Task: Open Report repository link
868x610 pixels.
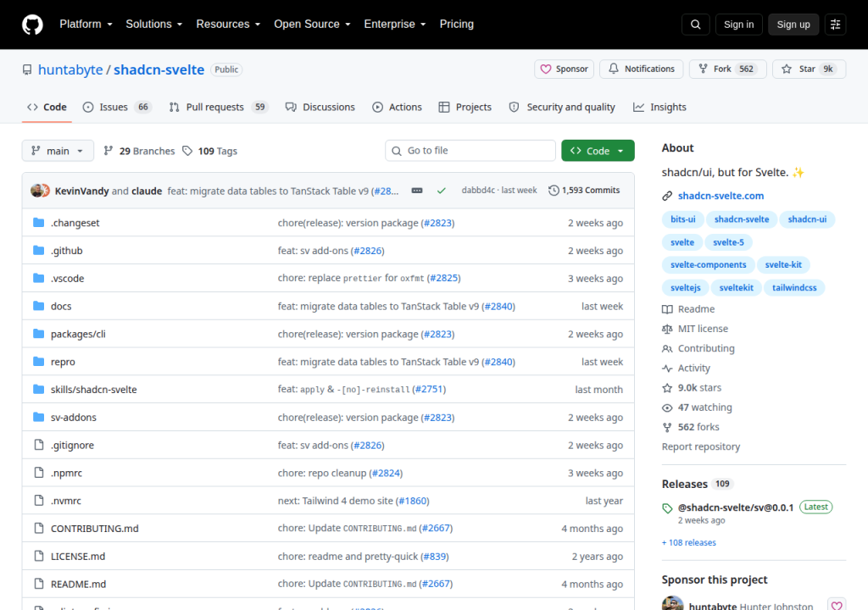Action: 701,446
